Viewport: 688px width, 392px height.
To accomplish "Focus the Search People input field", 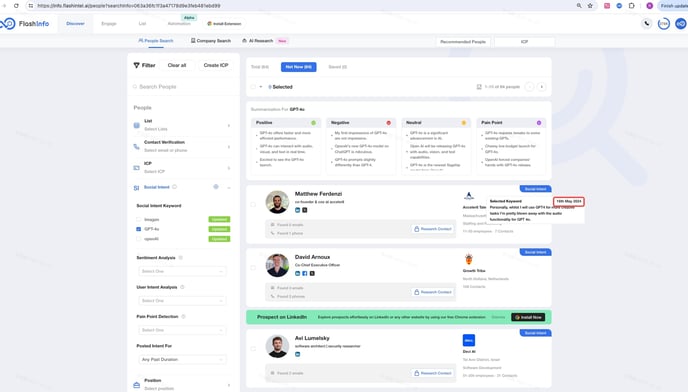I will coord(183,87).
